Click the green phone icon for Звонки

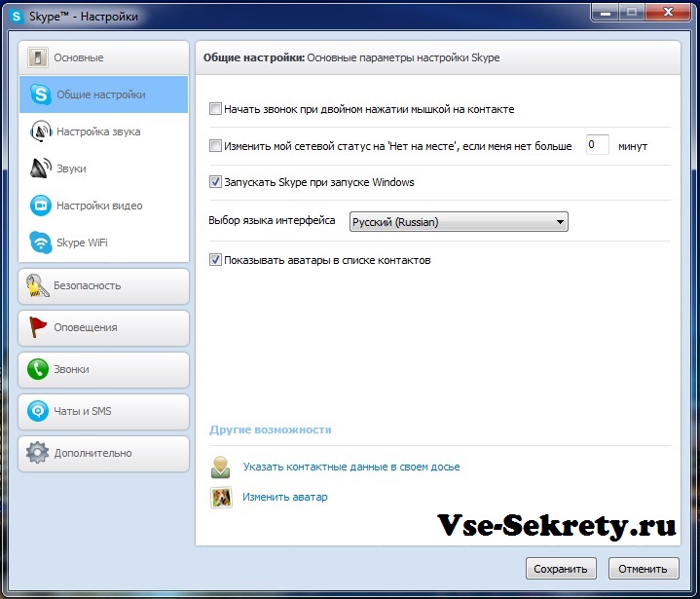38,369
